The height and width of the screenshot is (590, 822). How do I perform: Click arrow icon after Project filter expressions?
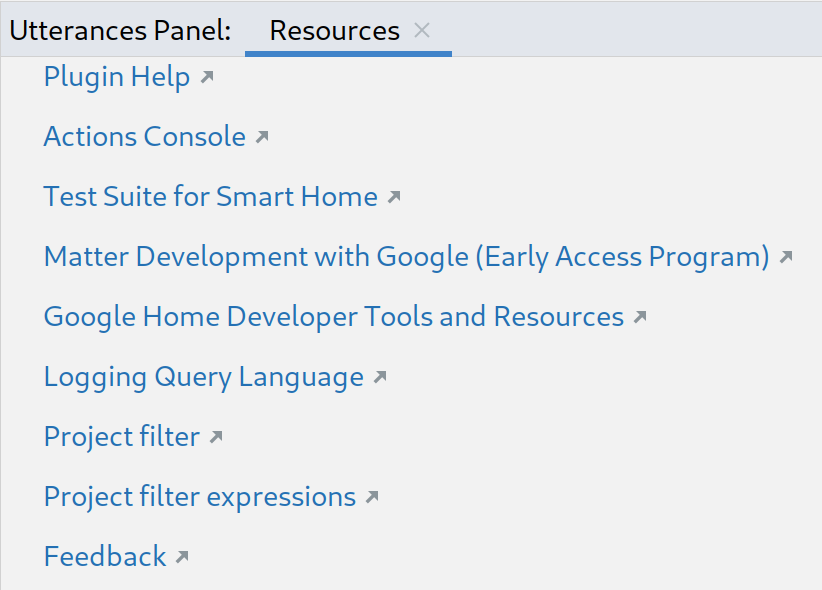(372, 497)
